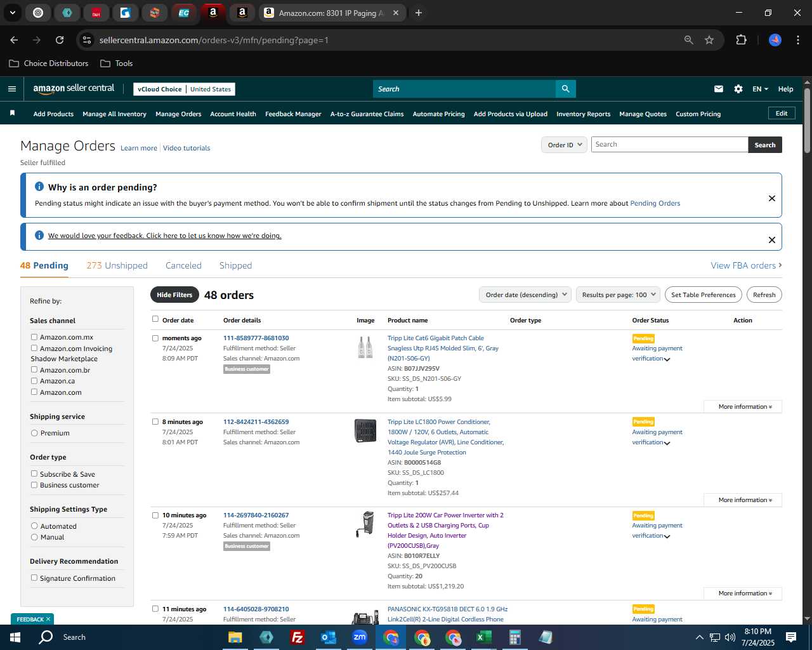This screenshot has height=650, width=812.
Task: Open the Results per page dropdown
Action: [619, 295]
